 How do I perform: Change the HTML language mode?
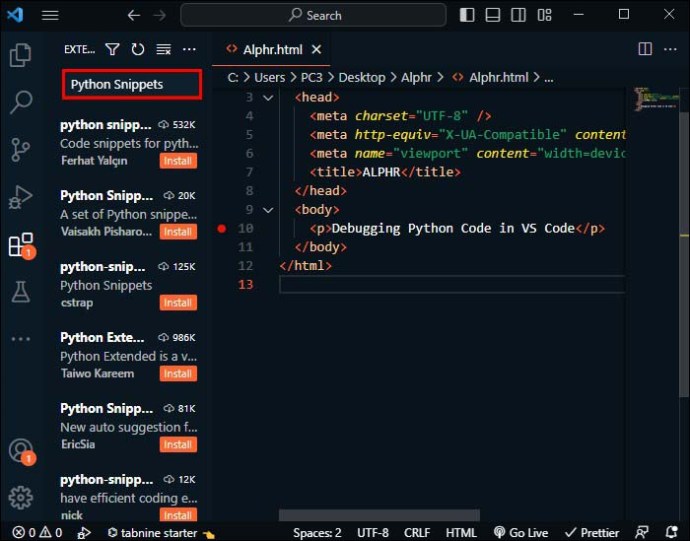coord(461,533)
